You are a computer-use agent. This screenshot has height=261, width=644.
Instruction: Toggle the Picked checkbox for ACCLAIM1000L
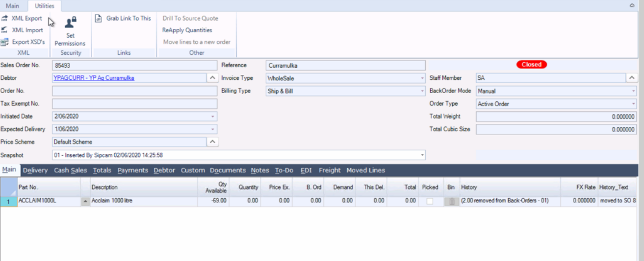click(430, 201)
